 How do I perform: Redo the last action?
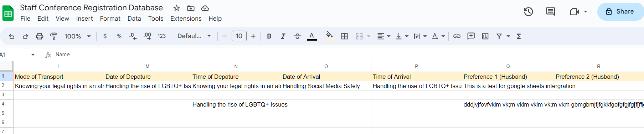[25, 36]
